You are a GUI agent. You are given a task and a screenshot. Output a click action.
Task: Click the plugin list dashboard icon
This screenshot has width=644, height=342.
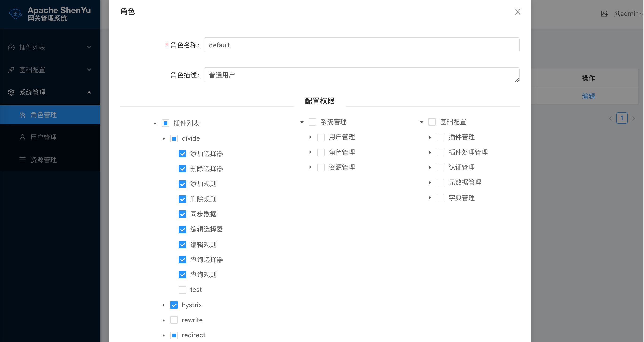click(x=11, y=47)
